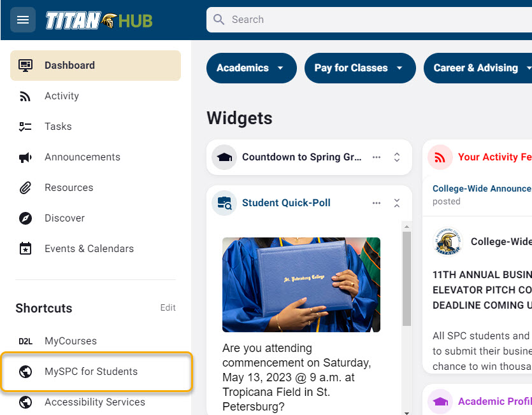Image resolution: width=532 pixels, height=415 pixels.
Task: Select the Discover compass icon
Action: [x=25, y=218]
